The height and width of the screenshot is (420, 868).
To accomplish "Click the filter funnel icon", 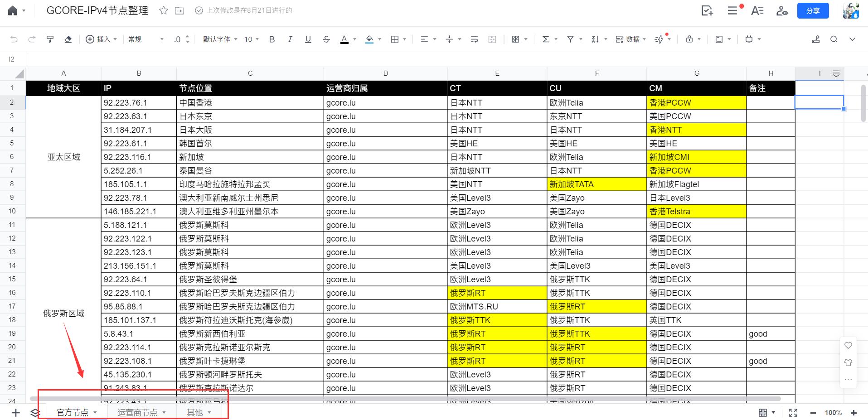I will click(571, 39).
